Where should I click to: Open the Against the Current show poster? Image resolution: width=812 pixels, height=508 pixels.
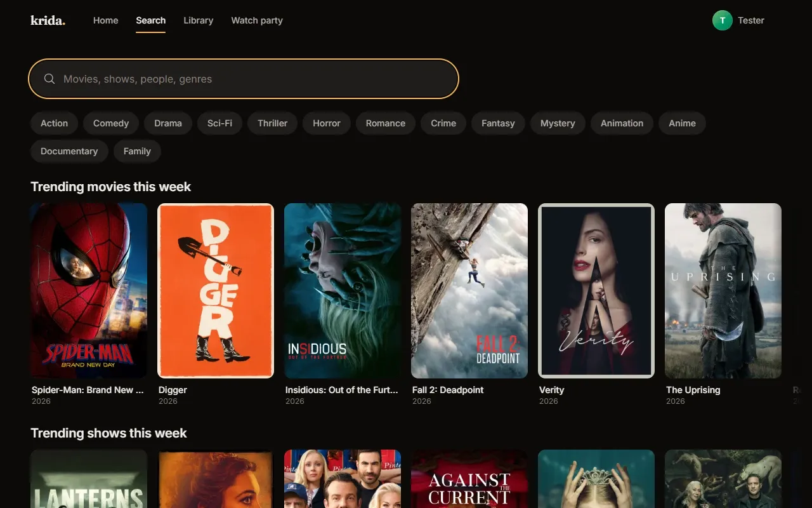point(469,479)
